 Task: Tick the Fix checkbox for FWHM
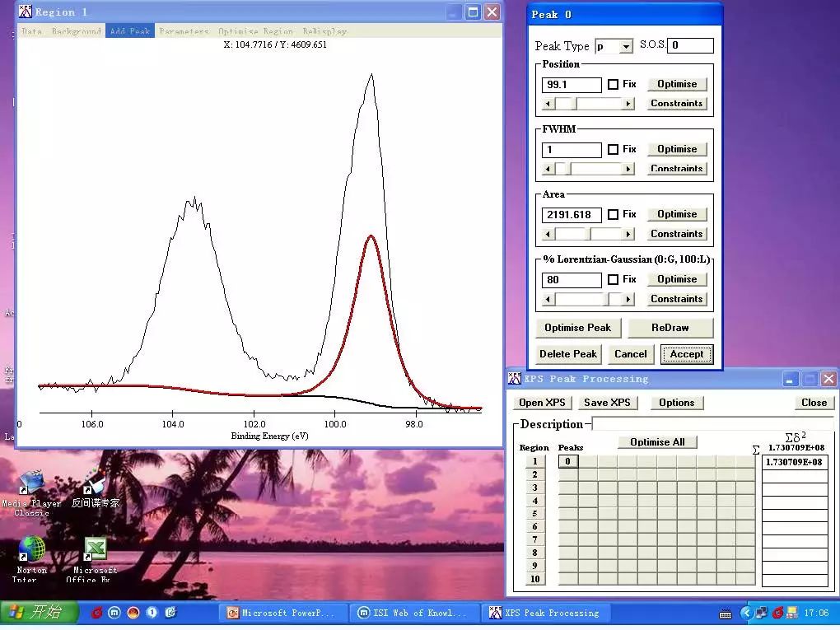coord(613,149)
